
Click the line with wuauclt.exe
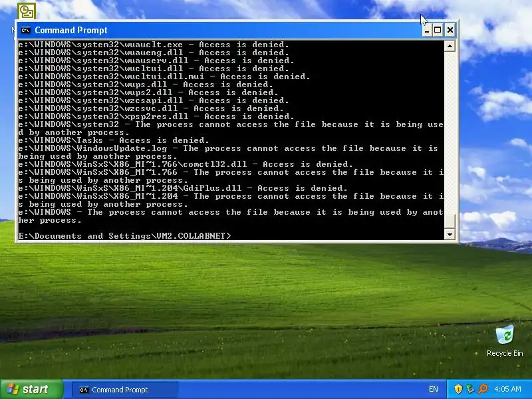pyautogui.click(x=154, y=45)
